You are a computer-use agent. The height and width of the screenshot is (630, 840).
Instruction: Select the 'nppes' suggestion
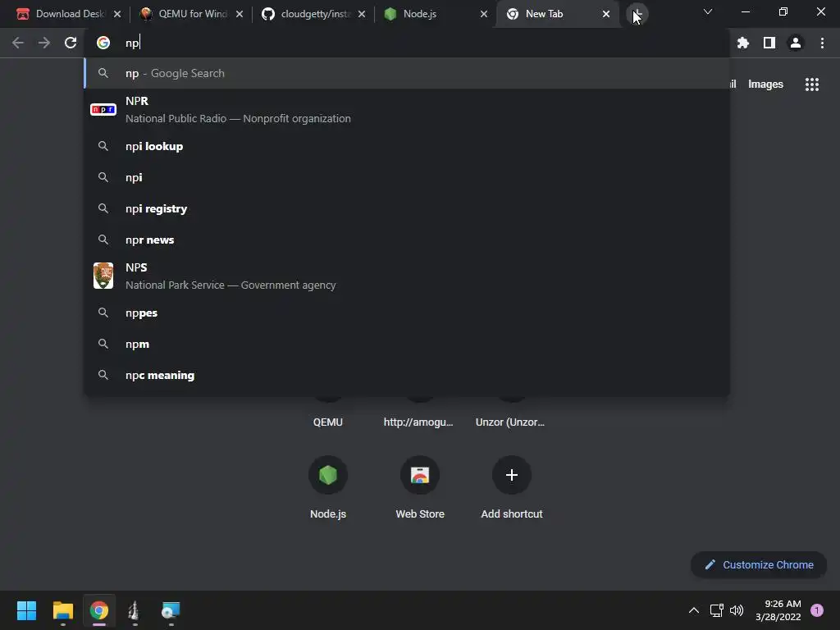407,313
